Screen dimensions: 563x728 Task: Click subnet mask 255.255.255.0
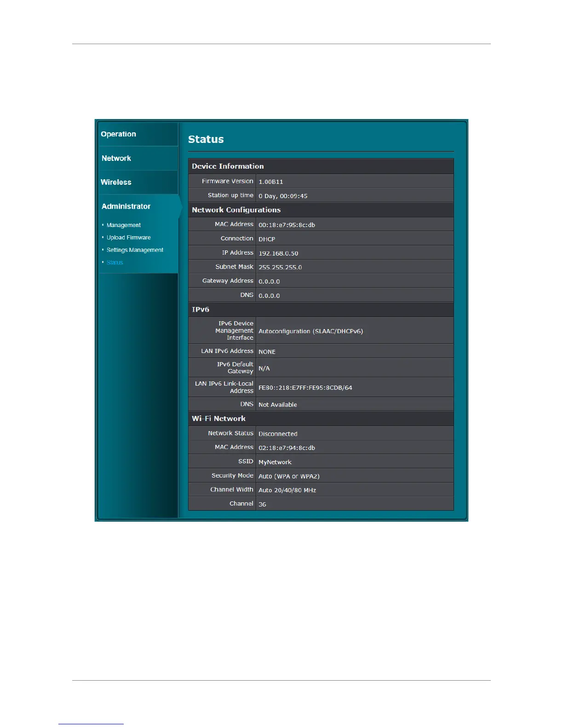[280, 267]
